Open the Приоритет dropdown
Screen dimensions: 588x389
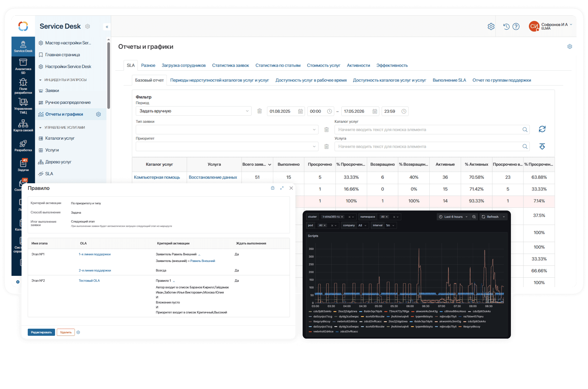227,147
